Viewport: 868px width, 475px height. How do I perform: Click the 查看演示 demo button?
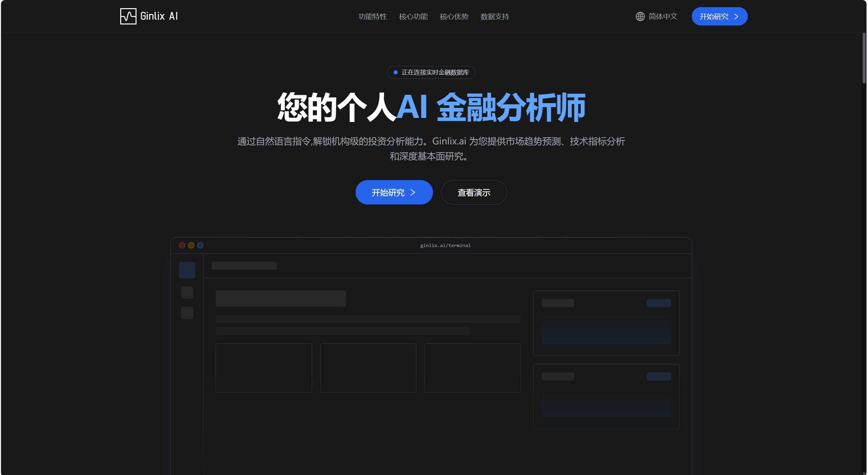click(474, 192)
